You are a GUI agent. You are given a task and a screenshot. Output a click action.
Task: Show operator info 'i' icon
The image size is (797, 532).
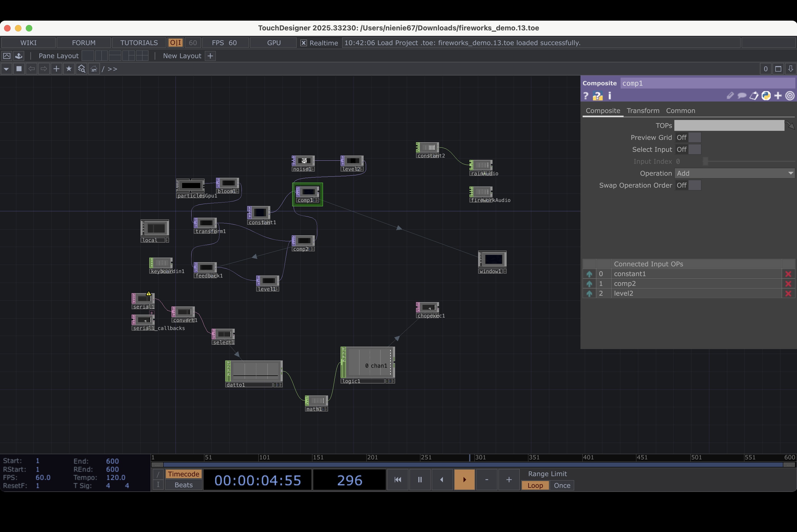coord(610,96)
